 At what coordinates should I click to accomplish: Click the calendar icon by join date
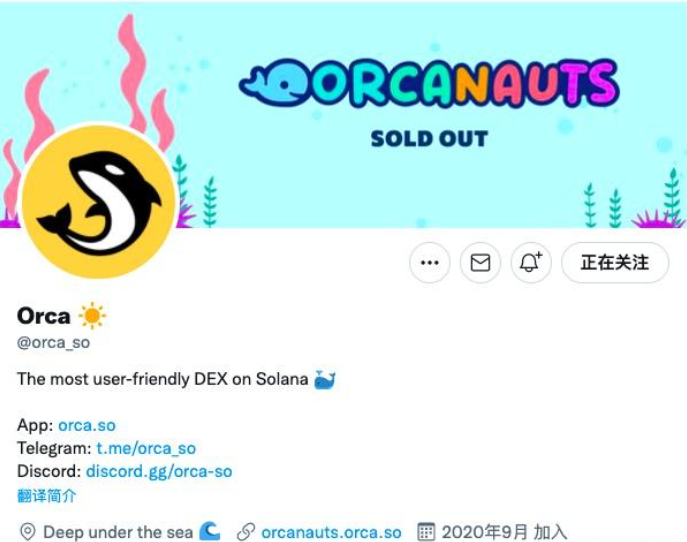pos(426,531)
